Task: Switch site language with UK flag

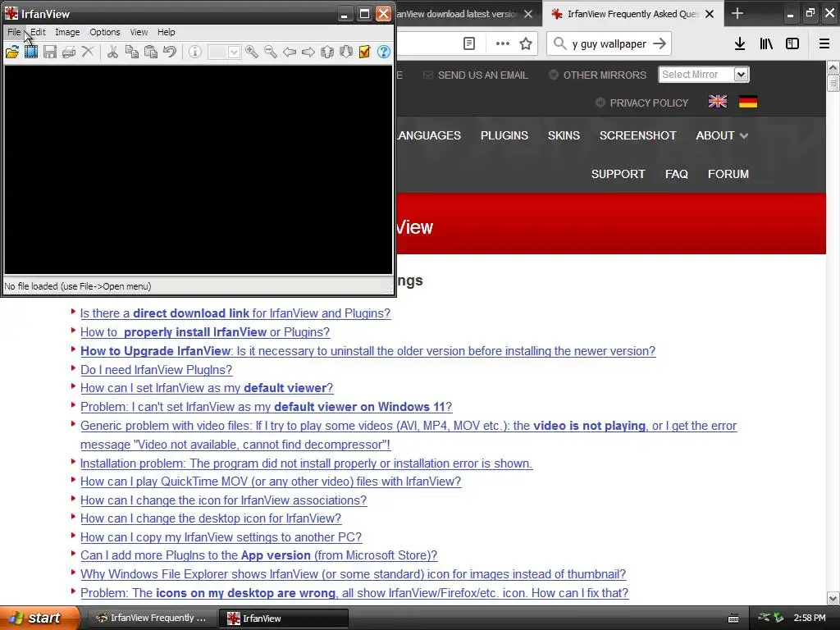Action: [718, 102]
